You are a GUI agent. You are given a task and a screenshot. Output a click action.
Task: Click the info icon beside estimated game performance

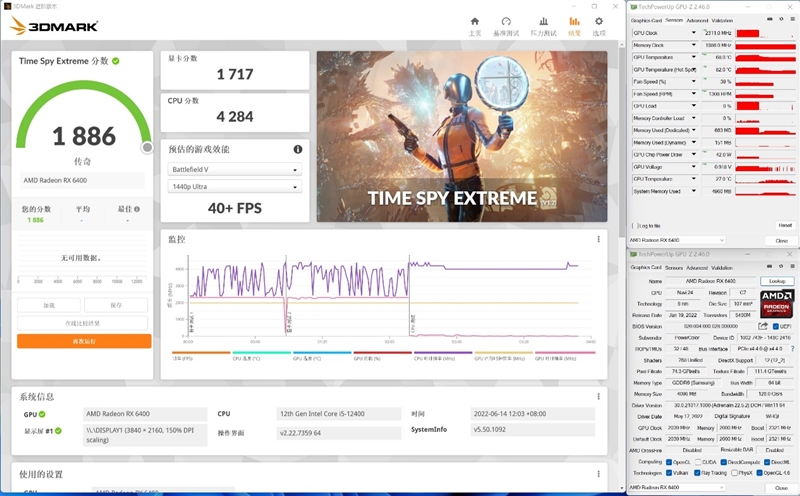click(298, 149)
